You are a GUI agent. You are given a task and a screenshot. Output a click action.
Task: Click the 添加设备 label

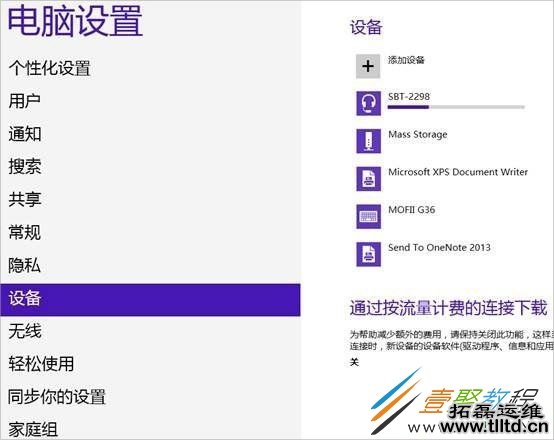[x=406, y=60]
